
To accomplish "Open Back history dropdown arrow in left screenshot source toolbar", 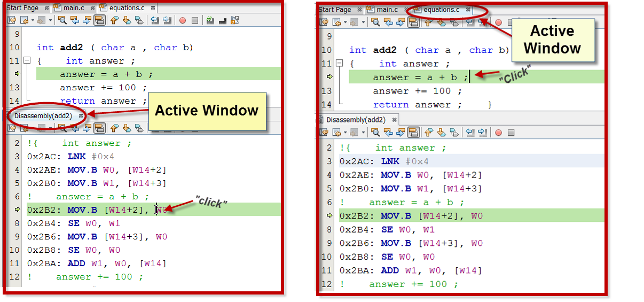I will click(x=33, y=20).
